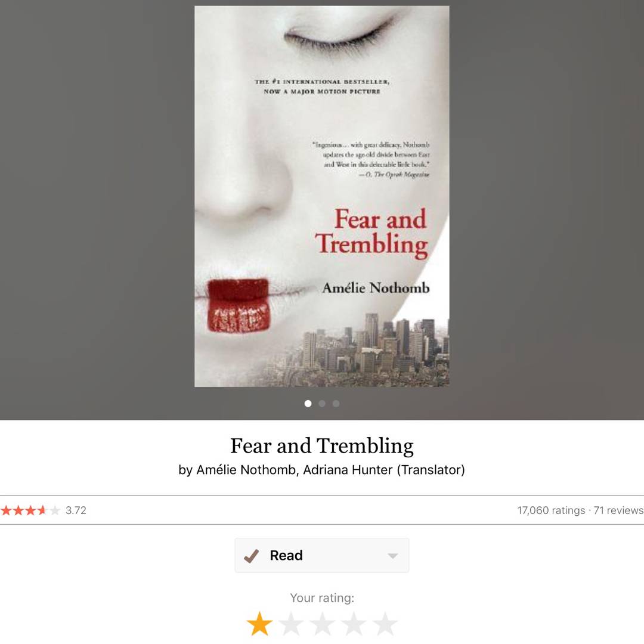
Task: Open the Read shelf dropdown arrow
Action: (x=392, y=556)
